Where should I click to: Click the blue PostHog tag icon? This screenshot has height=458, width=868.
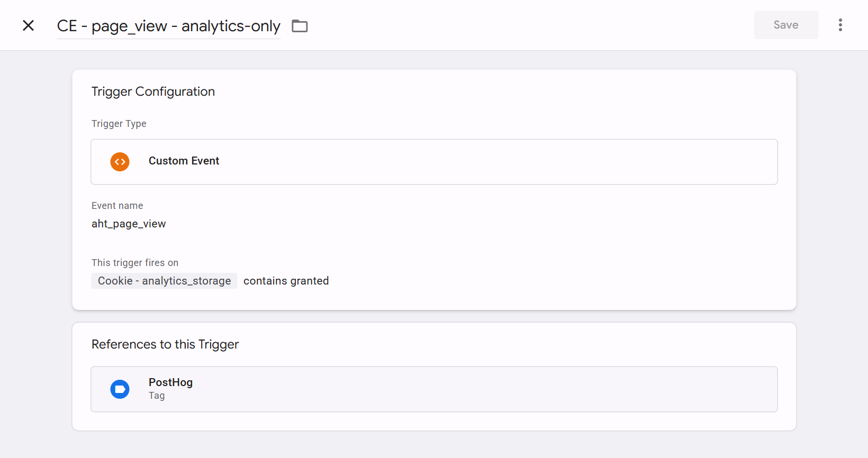point(120,389)
